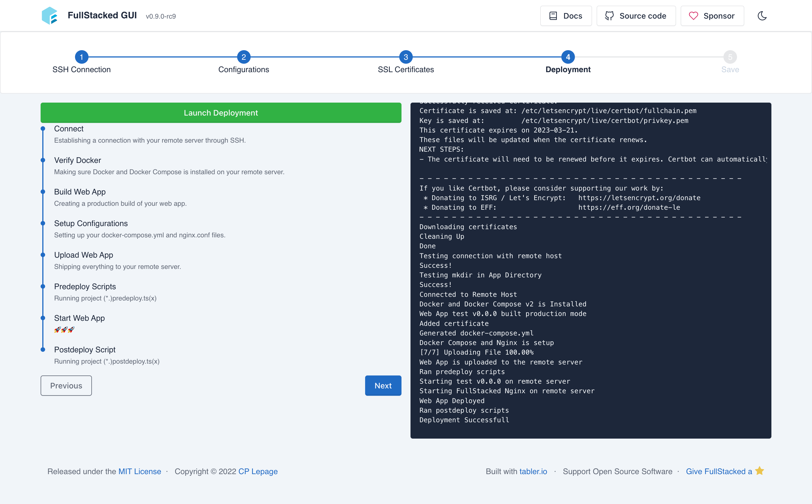The width and height of the screenshot is (812, 504).
Task: Click the disabled step 5 Save circle
Action: click(x=730, y=57)
